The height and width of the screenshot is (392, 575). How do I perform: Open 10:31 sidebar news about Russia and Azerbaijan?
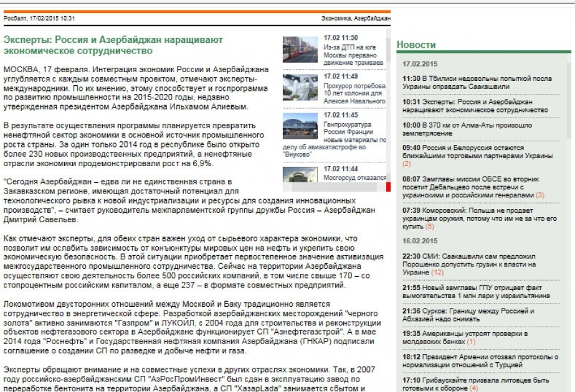point(475,106)
